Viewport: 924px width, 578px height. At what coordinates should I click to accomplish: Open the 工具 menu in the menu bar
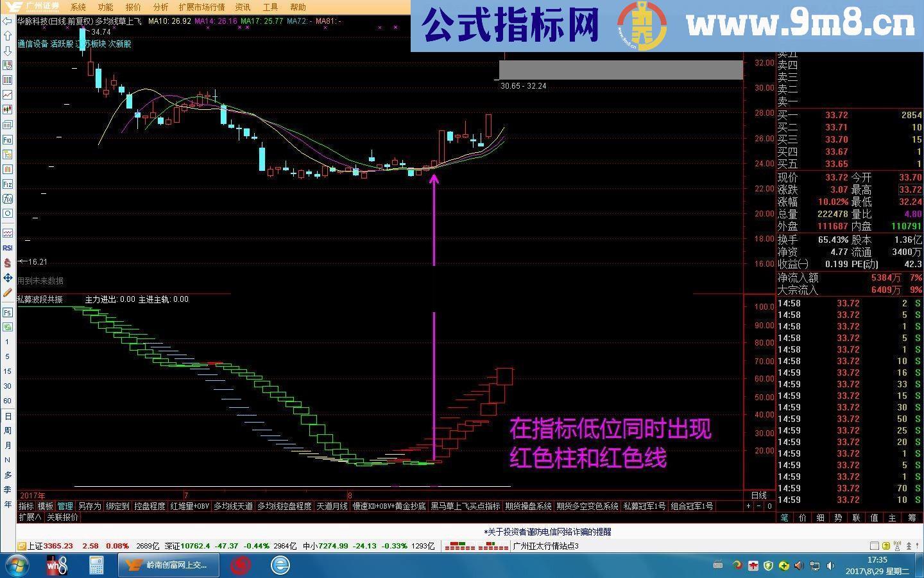point(269,7)
